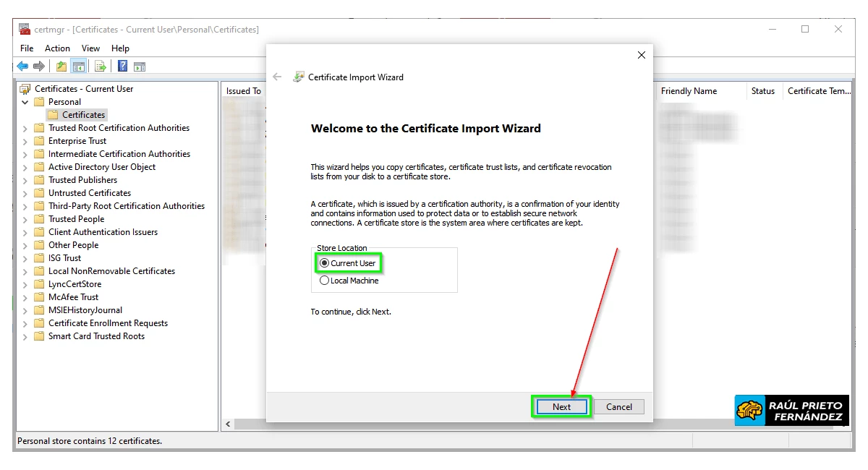Screen dimensions: 868x470
Task: Click the Back navigation arrow in the toolbar
Action: coord(22,66)
